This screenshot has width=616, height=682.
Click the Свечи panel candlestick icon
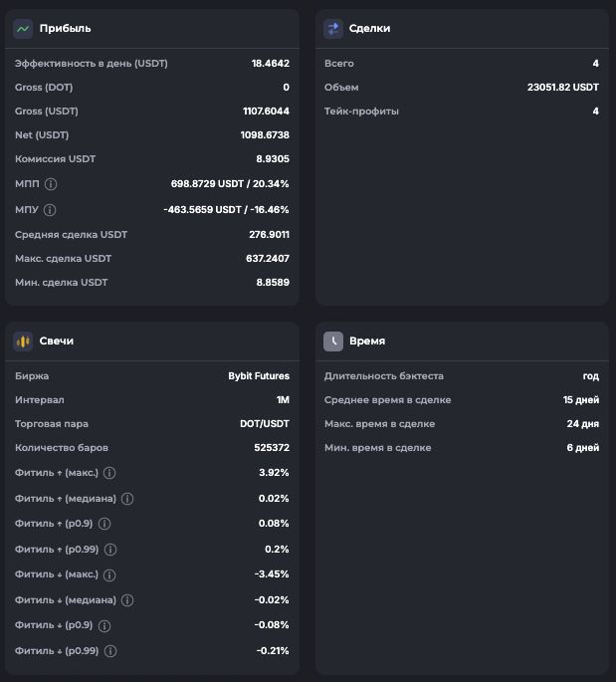(x=23, y=341)
